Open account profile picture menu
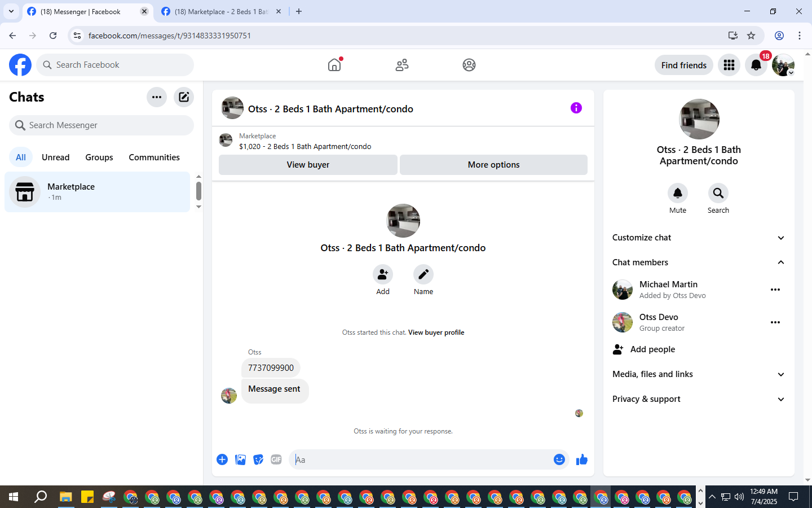This screenshot has width=812, height=508. click(x=783, y=65)
